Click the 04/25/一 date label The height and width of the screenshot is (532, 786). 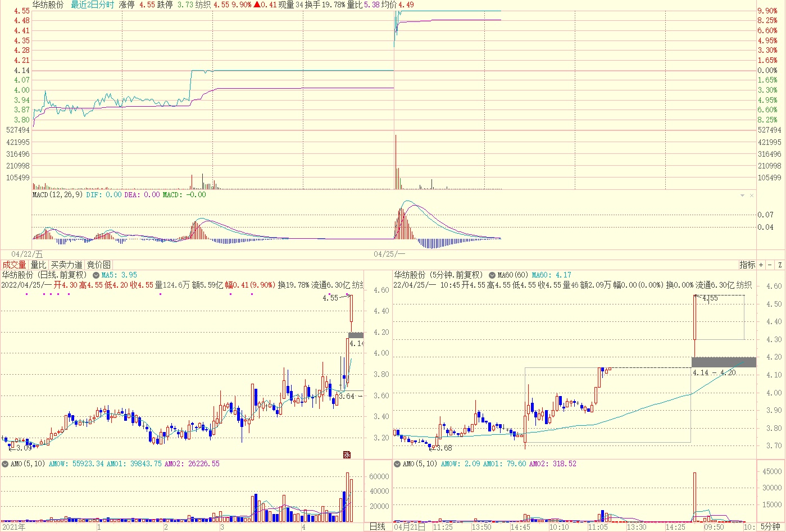pos(389,254)
